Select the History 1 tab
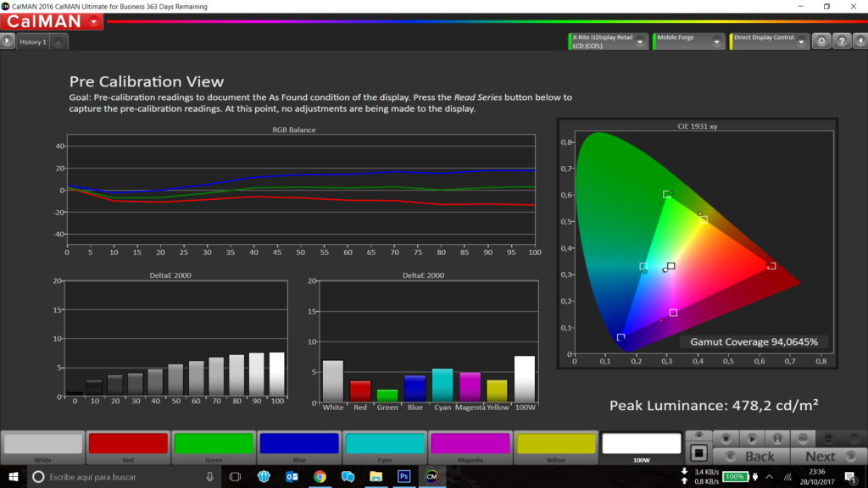The image size is (868, 488). [33, 42]
